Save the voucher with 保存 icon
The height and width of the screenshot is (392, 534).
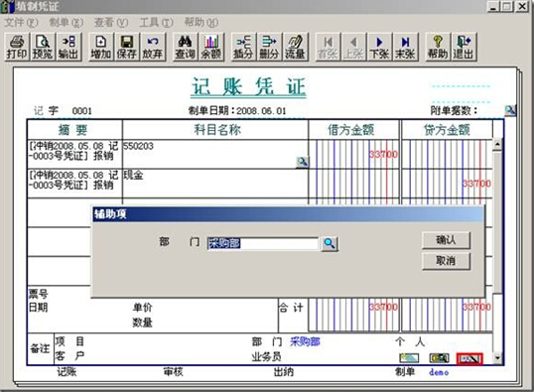(127, 47)
